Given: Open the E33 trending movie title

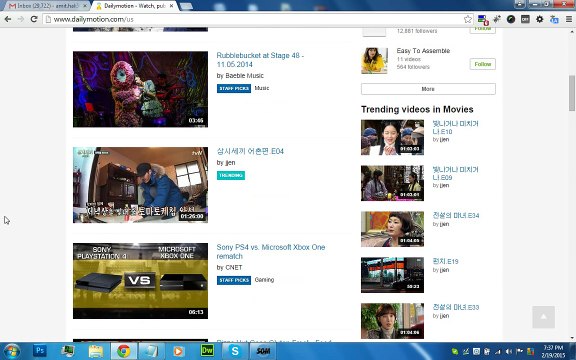Looking at the screenshot, I should [456, 307].
